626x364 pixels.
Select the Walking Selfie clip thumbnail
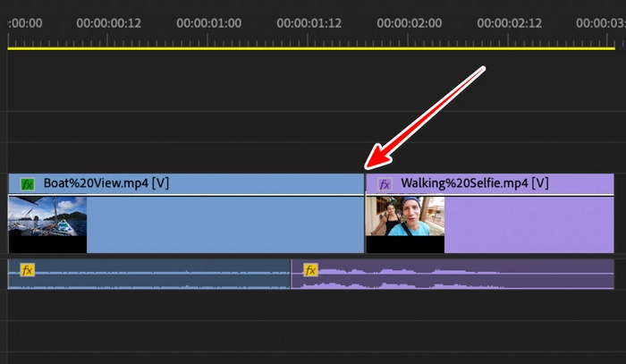(x=404, y=224)
